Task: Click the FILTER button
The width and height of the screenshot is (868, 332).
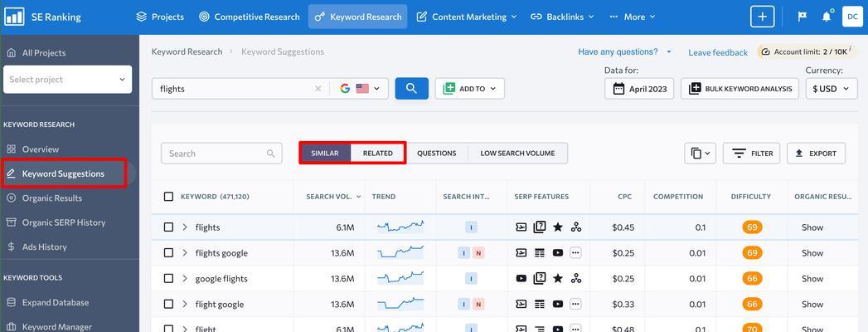Action: (752, 154)
